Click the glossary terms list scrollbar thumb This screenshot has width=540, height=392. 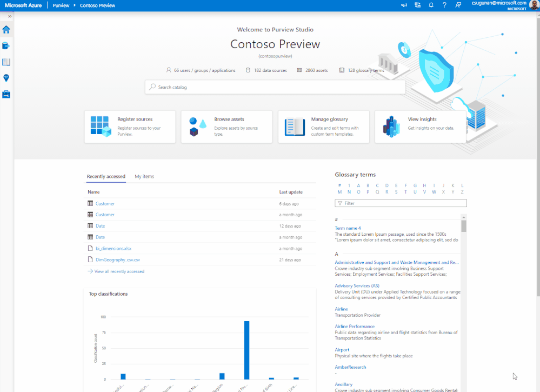[x=464, y=227]
